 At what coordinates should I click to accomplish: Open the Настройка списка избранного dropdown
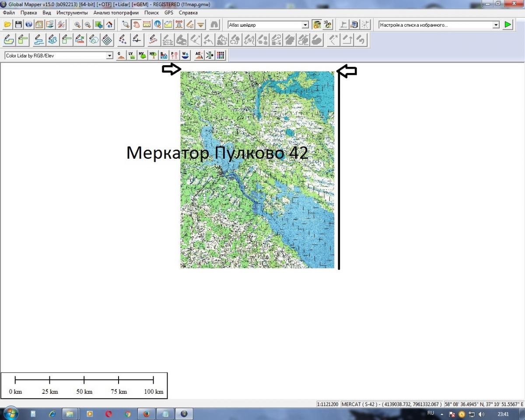coord(496,25)
